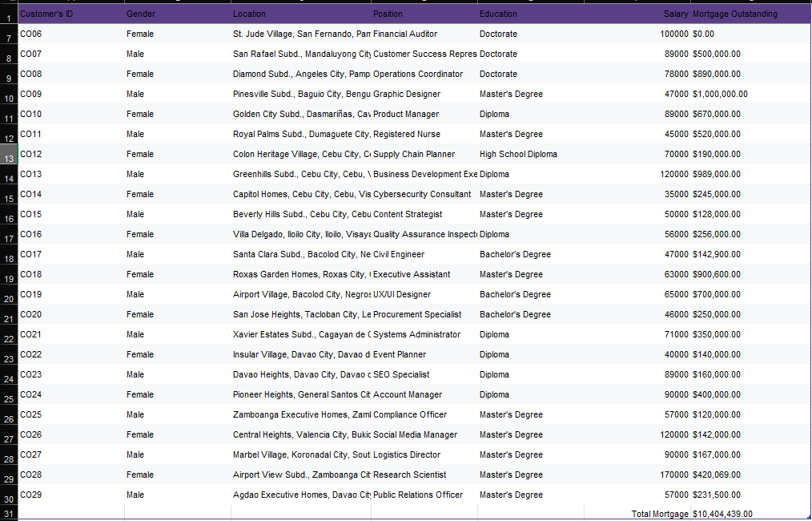
Task: Click the $900,600.00 mortgage cell
Action: [750, 274]
